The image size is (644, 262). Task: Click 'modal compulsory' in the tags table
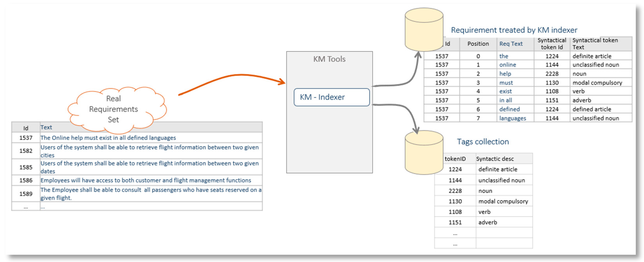503,201
